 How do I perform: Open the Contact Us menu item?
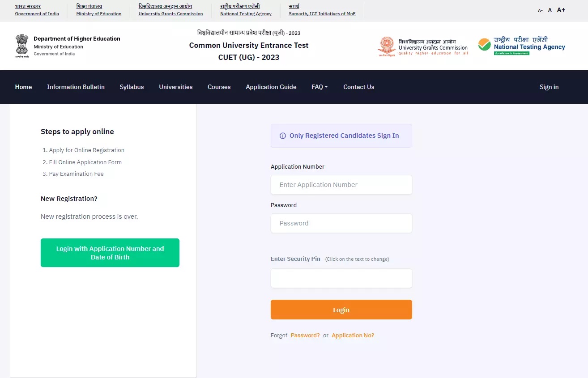[359, 87]
